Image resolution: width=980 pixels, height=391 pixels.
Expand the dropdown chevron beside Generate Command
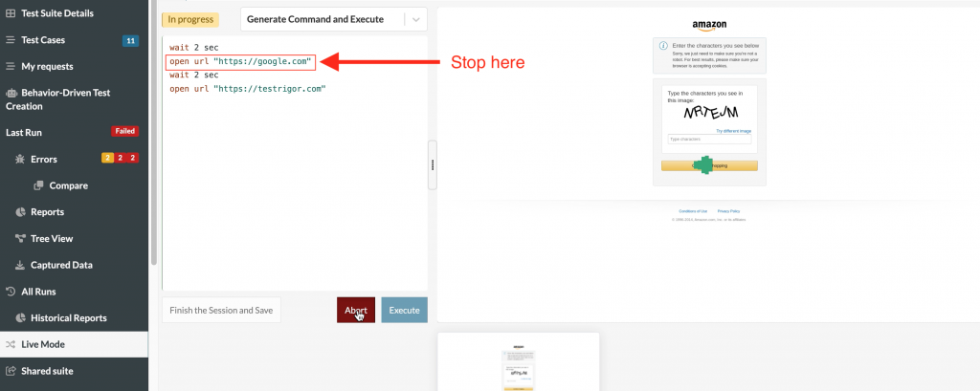[x=415, y=19]
